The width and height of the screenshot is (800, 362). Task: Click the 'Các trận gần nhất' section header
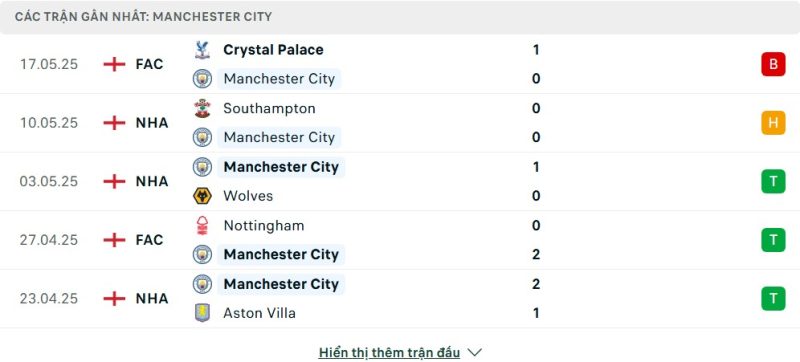click(143, 17)
